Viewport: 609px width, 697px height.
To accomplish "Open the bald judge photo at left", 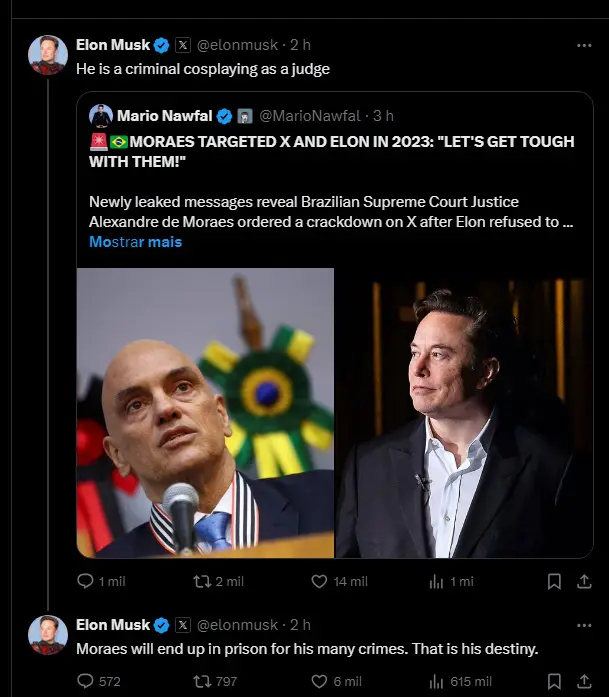I will pos(205,412).
